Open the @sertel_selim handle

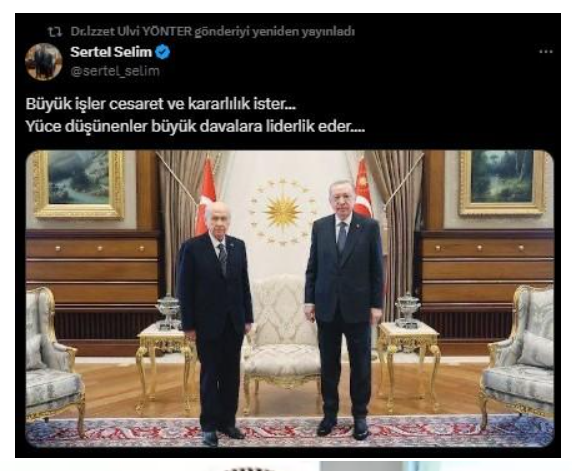point(115,71)
